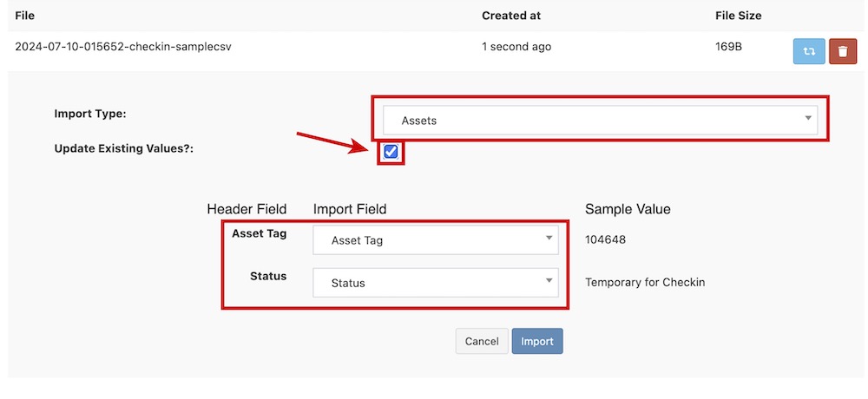Click the blue Import button
The width and height of the screenshot is (868, 399).
(537, 341)
